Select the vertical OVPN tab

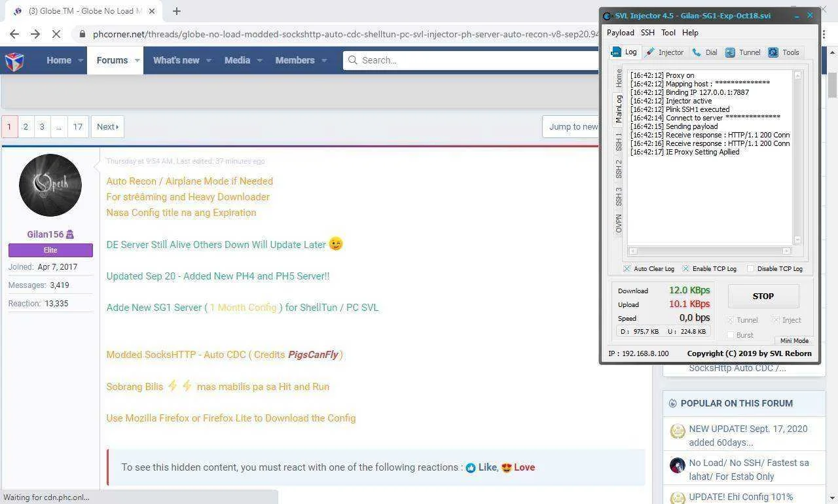point(619,223)
